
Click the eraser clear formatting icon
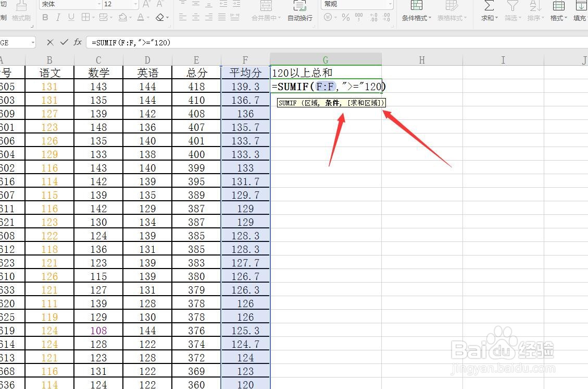pos(160,17)
